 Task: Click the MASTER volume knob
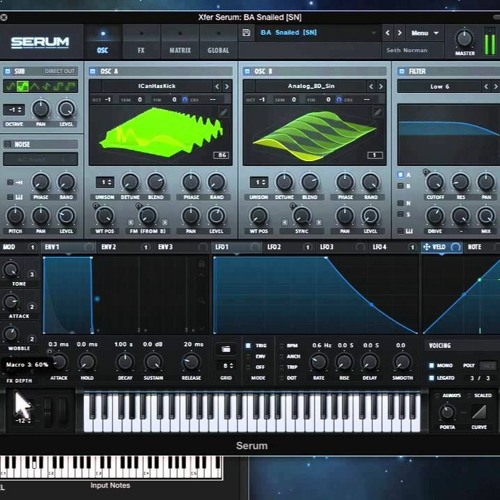[464, 39]
